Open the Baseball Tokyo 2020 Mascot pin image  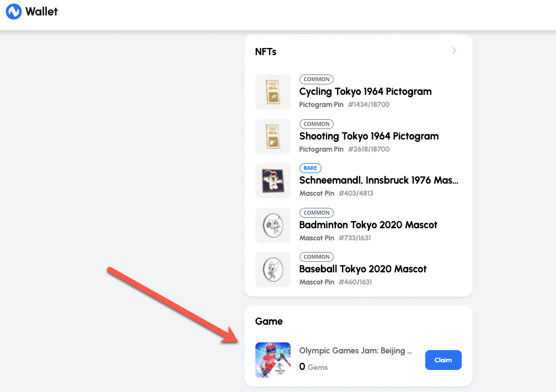(273, 270)
